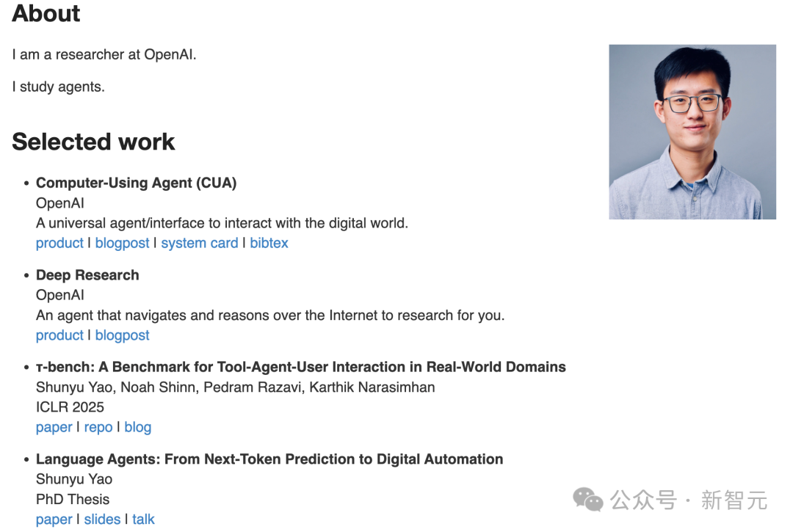Click the τ-bench benchmark title
The width and height of the screenshot is (793, 532).
click(300, 367)
